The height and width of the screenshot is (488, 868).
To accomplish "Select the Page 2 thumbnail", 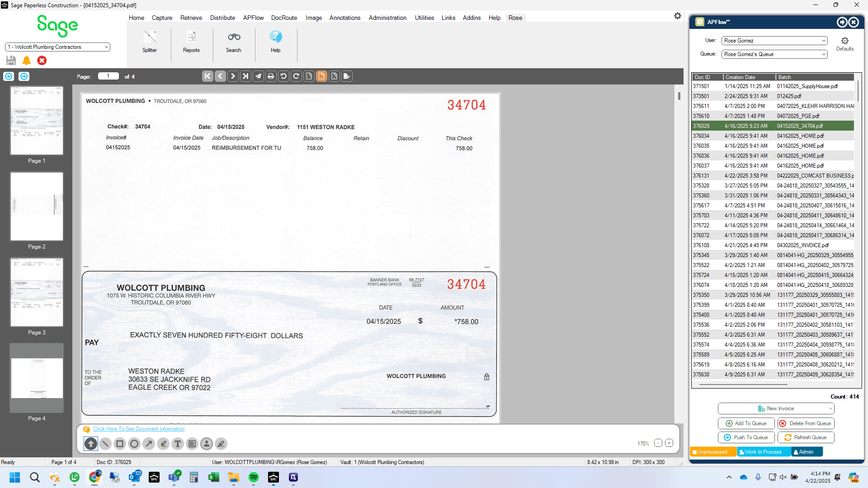I will tap(37, 206).
